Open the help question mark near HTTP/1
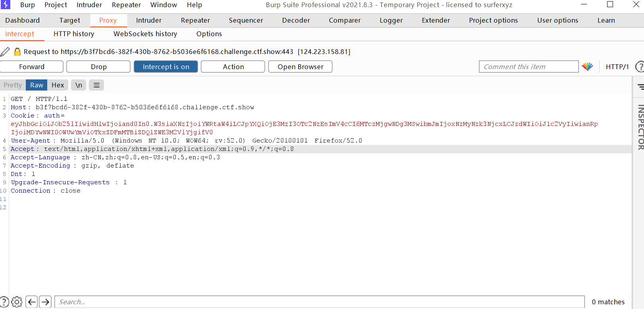 coord(639,67)
